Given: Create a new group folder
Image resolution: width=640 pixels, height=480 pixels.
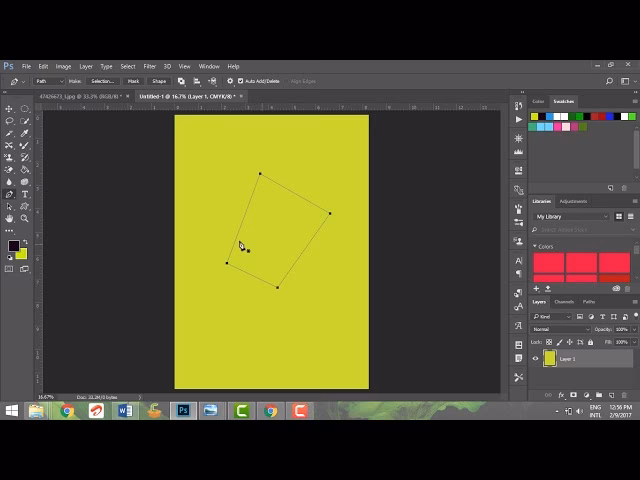Looking at the screenshot, I should (599, 395).
